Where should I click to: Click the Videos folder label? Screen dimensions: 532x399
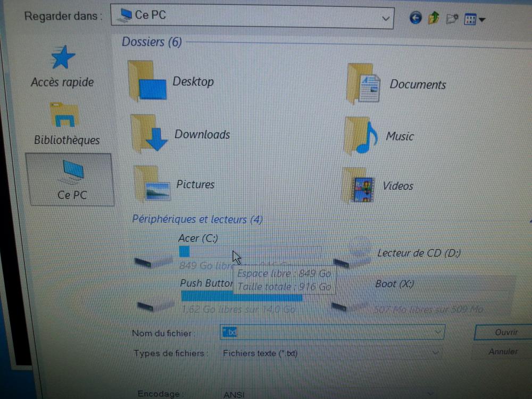tap(398, 186)
